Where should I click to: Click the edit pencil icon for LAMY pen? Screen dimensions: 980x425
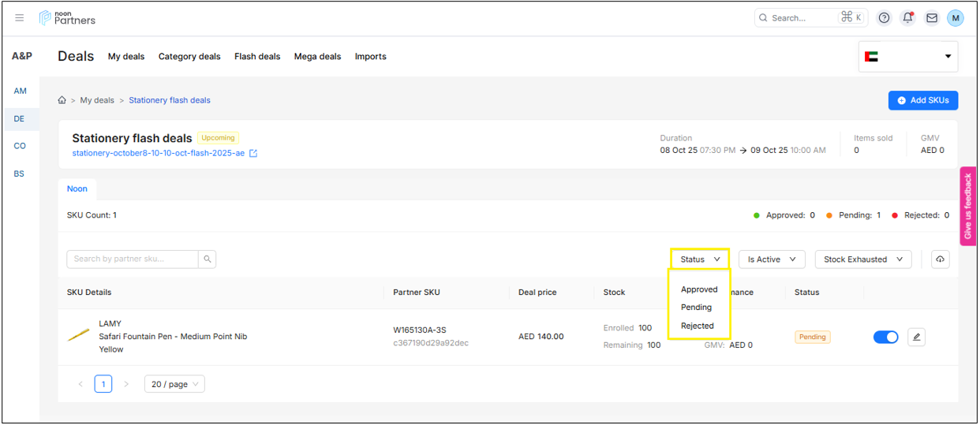916,337
